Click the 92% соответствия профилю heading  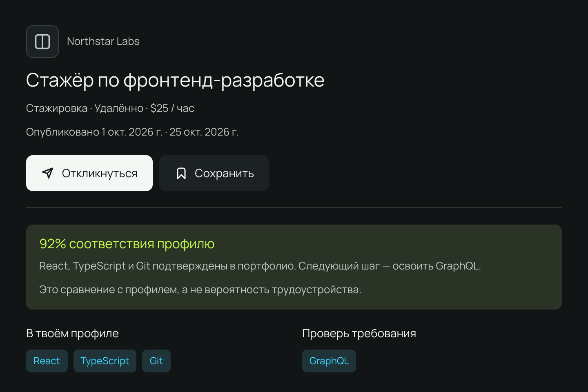click(x=127, y=244)
